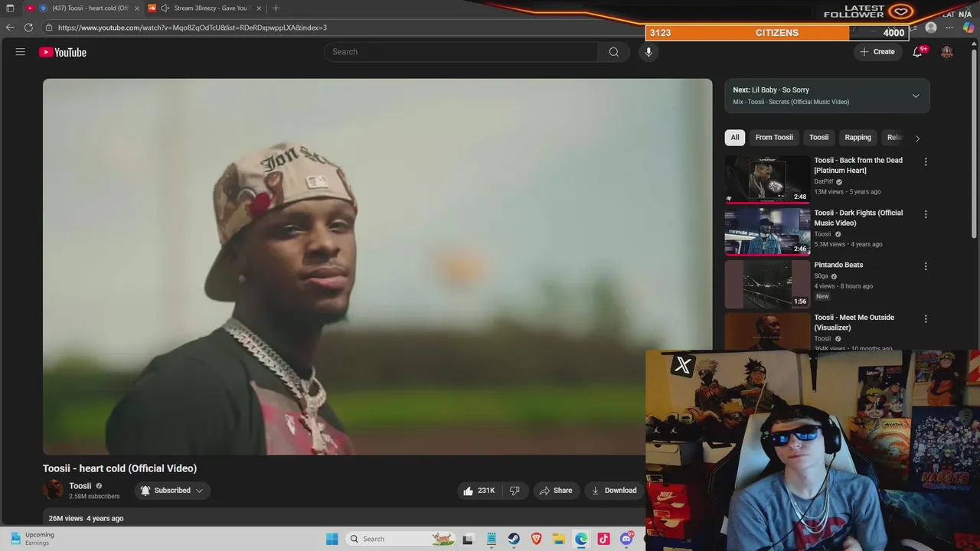
Task: Select the Toosii filter chip
Action: click(x=819, y=138)
